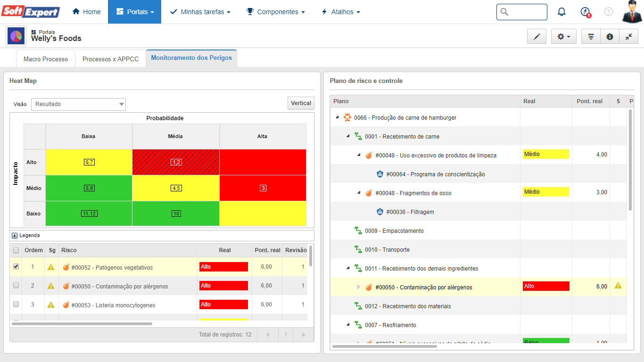Click the pencil edit portal button
Image resolution: width=644 pixels, height=362 pixels.
coord(537,37)
